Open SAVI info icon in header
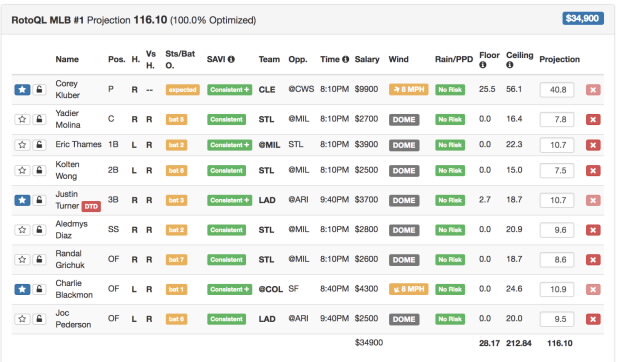The width and height of the screenshot is (622, 362). pos(231,59)
